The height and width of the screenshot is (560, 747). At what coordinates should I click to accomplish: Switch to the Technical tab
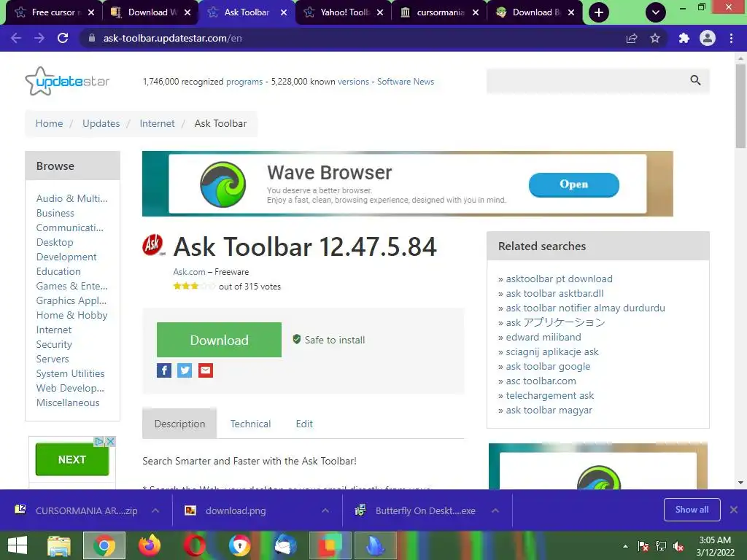pyautogui.click(x=251, y=424)
